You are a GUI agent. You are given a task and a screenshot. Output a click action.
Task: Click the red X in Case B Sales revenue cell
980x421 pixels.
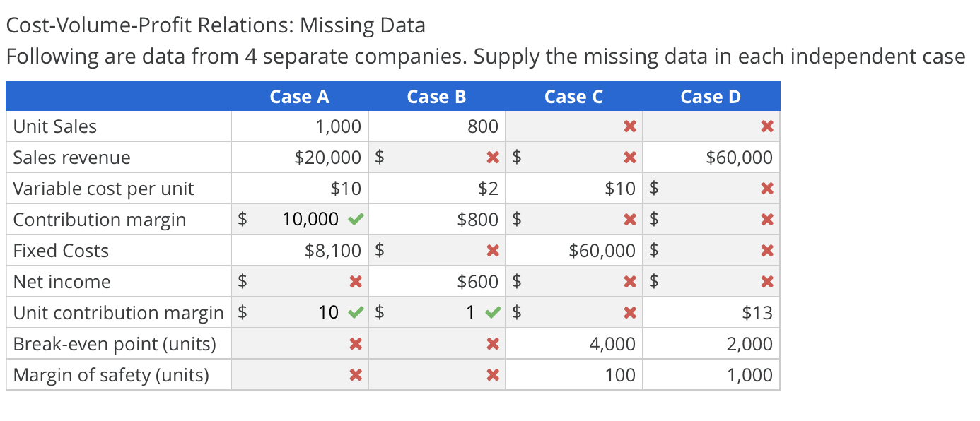[493, 157]
